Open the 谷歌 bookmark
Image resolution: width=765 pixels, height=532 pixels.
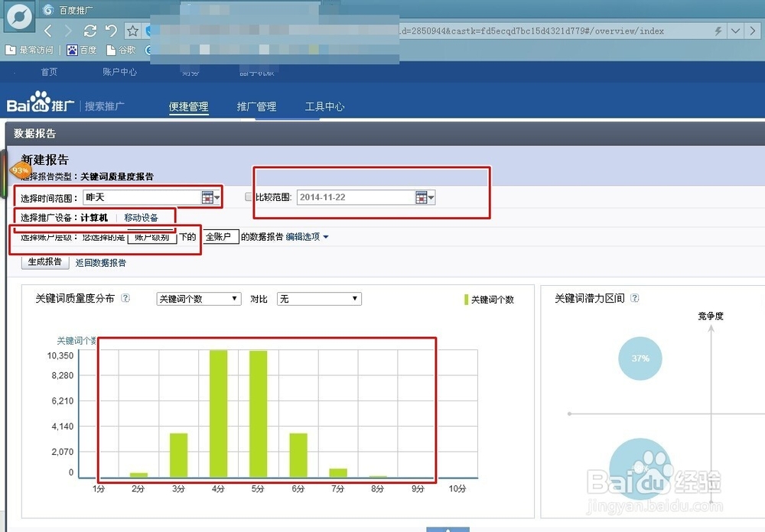pos(121,50)
